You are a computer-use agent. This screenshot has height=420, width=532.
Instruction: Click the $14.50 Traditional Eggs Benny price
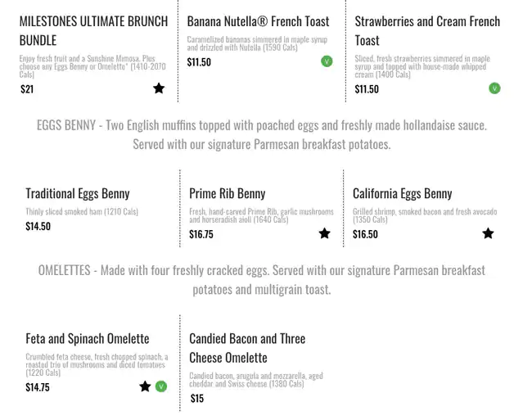tap(38, 227)
